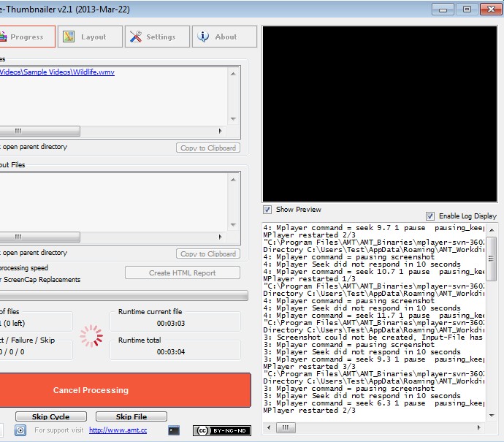Click Create HTML Report button
Image resolution: width=504 pixels, height=442 pixels.
pos(183,273)
